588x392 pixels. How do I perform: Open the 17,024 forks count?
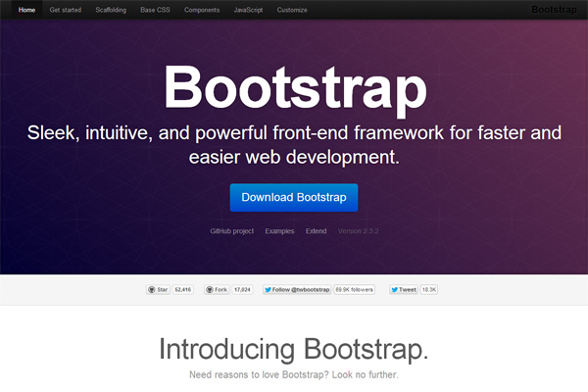(243, 290)
